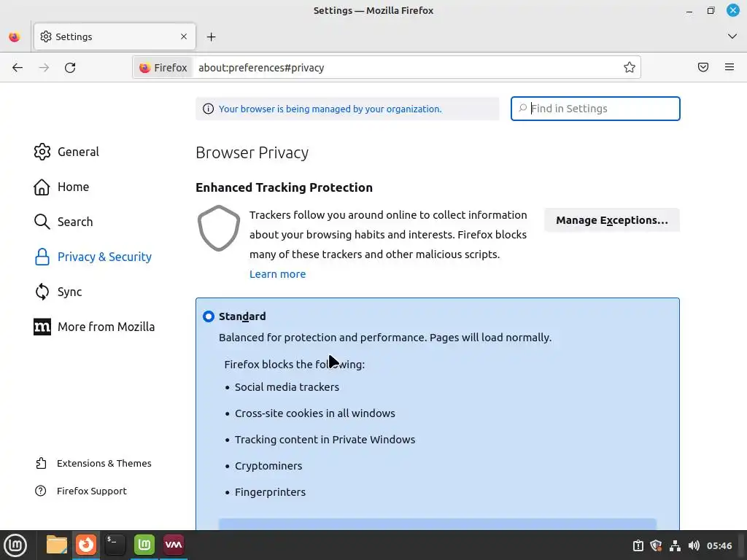Click the security shield tray icon
Screen dimensions: 747x560
[x=656, y=545]
